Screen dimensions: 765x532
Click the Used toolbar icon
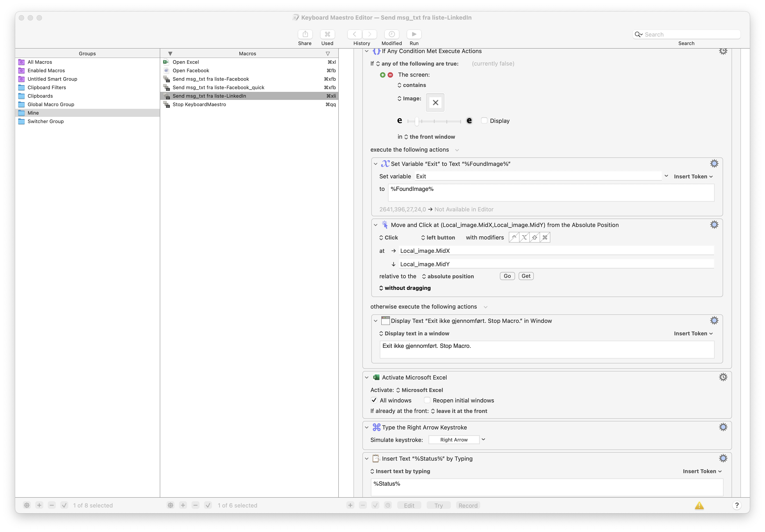[327, 34]
